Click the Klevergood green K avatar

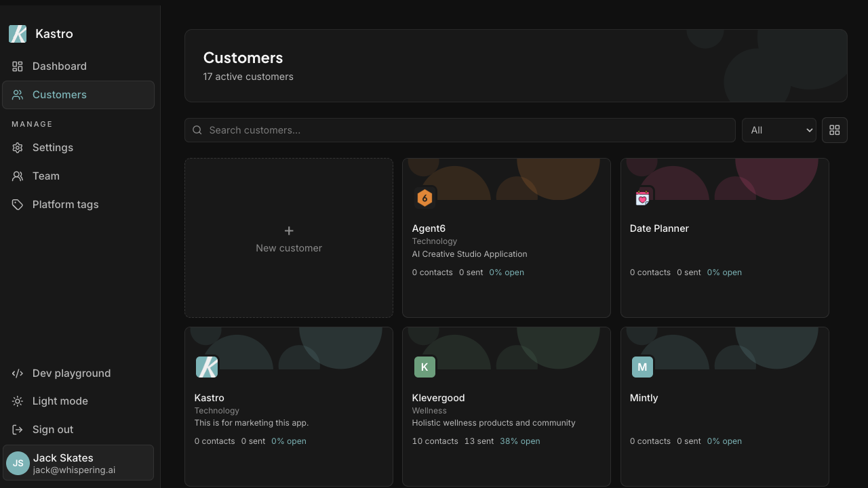click(x=425, y=367)
